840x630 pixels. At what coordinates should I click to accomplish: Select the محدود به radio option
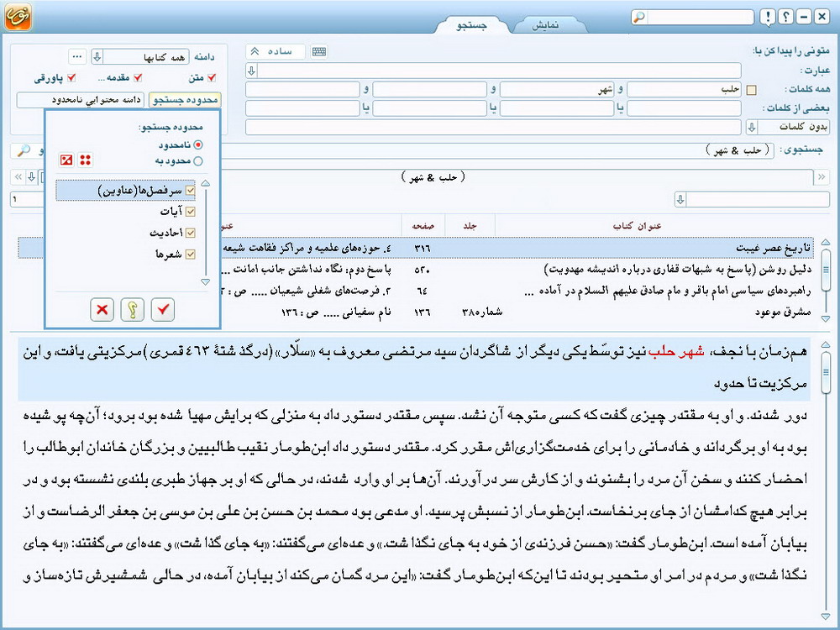[x=198, y=161]
